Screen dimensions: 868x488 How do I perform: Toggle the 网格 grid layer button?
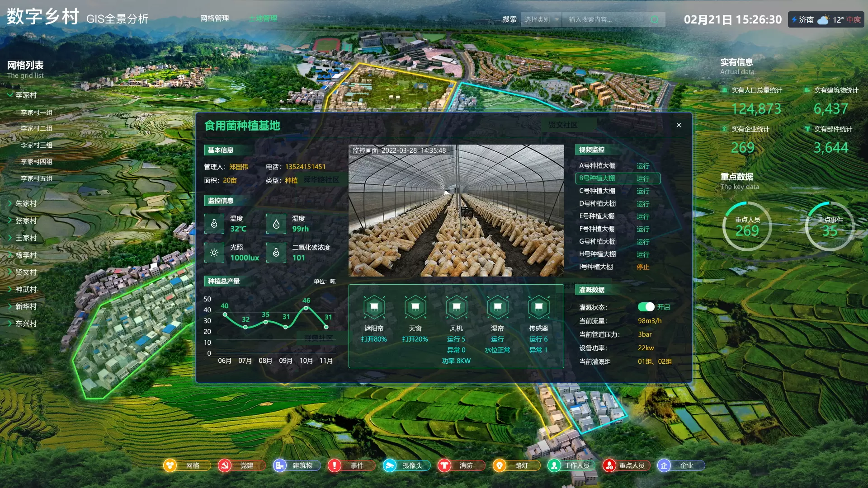(187, 465)
